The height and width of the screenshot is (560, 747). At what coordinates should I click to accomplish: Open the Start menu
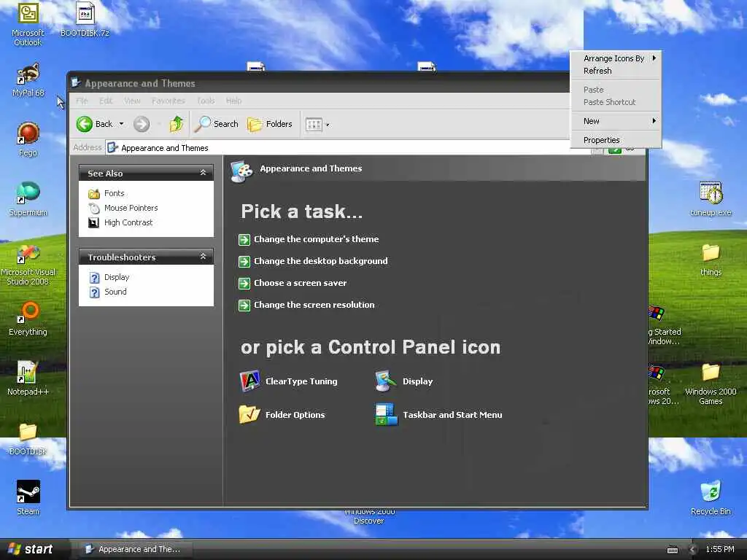pos(31,549)
